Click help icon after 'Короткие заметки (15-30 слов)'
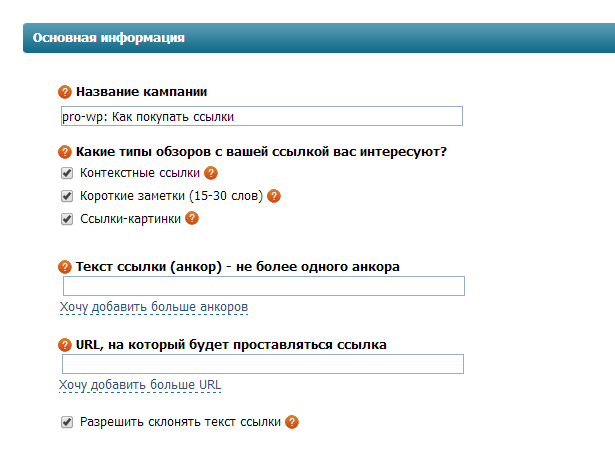 pyautogui.click(x=274, y=196)
